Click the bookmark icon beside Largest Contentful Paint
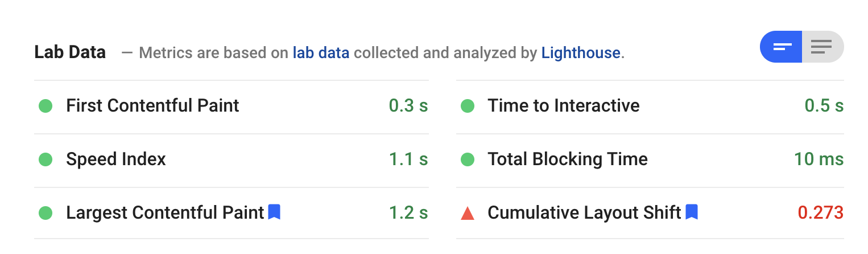 274,212
